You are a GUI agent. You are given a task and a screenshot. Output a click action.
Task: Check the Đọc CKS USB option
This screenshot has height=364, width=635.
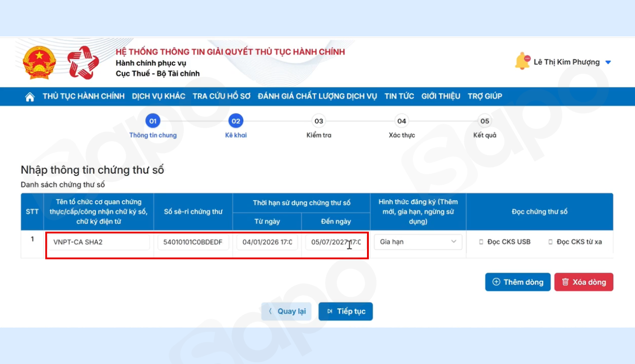[x=481, y=242]
